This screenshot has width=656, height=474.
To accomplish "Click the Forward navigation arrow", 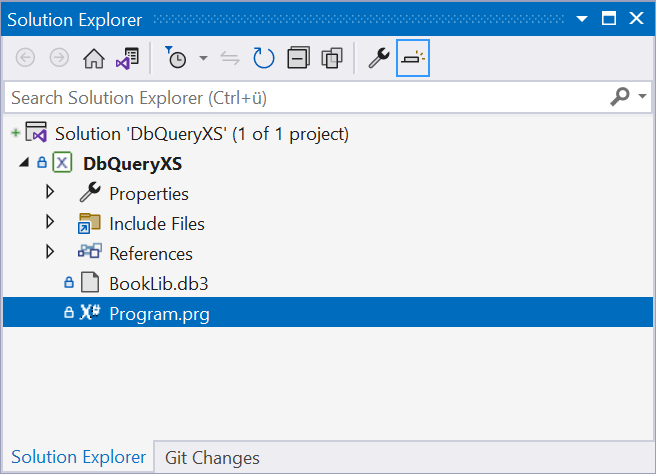I will (x=59, y=58).
